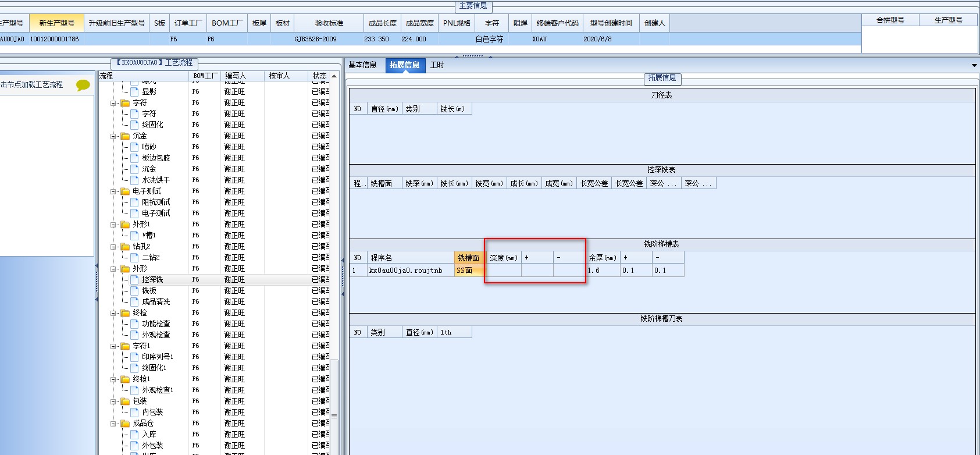Click the 终端客户代码 column header
The width and height of the screenshot is (980, 455).
tap(557, 23)
